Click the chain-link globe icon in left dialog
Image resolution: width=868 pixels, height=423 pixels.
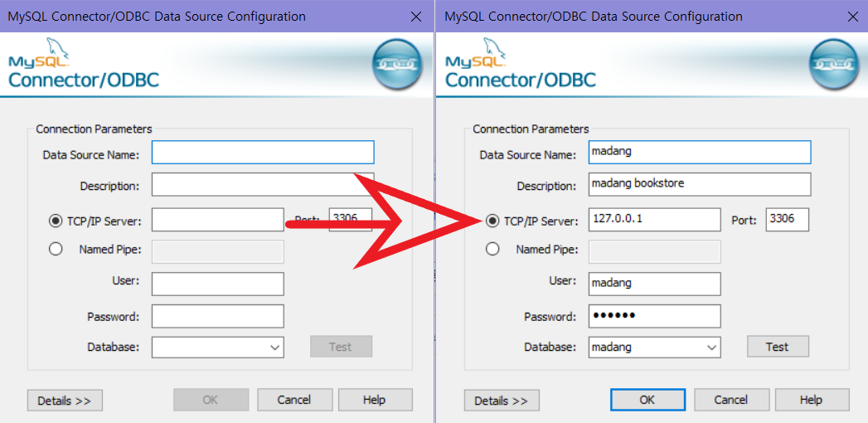click(x=396, y=64)
